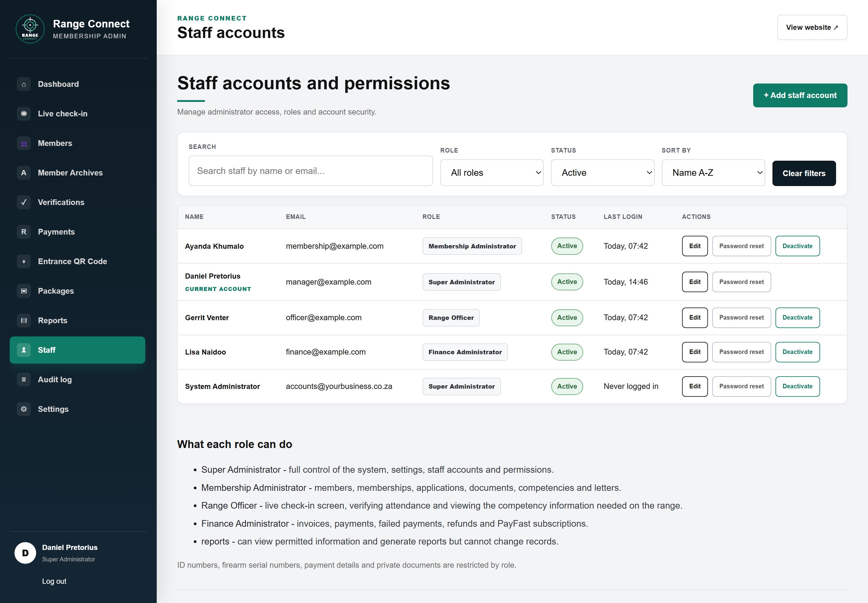This screenshot has width=868, height=603.
Task: Open the Verifications page
Action: click(77, 202)
